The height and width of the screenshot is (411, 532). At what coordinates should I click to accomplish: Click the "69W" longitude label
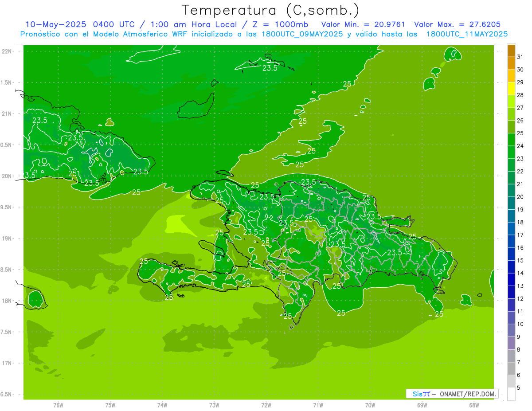click(x=422, y=405)
